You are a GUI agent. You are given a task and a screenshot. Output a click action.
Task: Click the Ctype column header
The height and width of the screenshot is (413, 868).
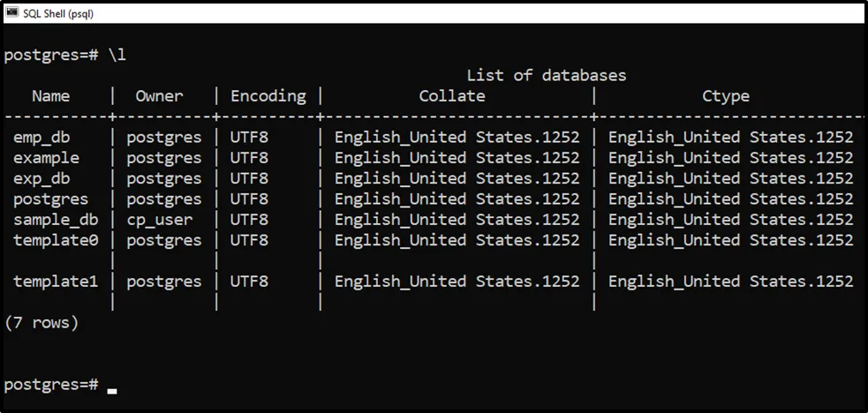726,96
